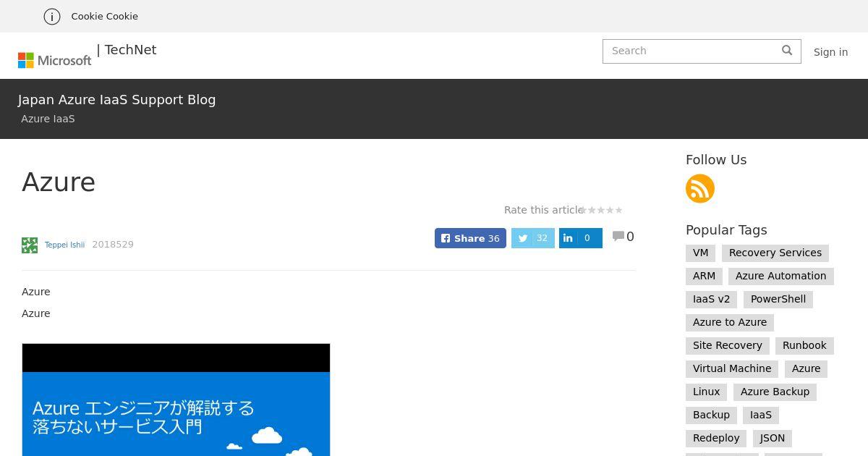Click the Azure article heading
Screen dimensions: 868x456
59,182
